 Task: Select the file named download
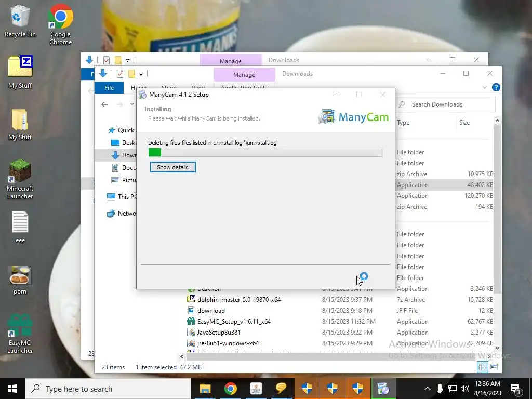(x=211, y=311)
